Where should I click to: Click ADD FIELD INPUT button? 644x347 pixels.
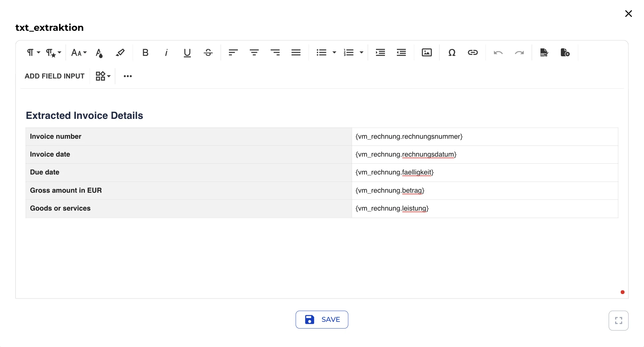click(55, 76)
